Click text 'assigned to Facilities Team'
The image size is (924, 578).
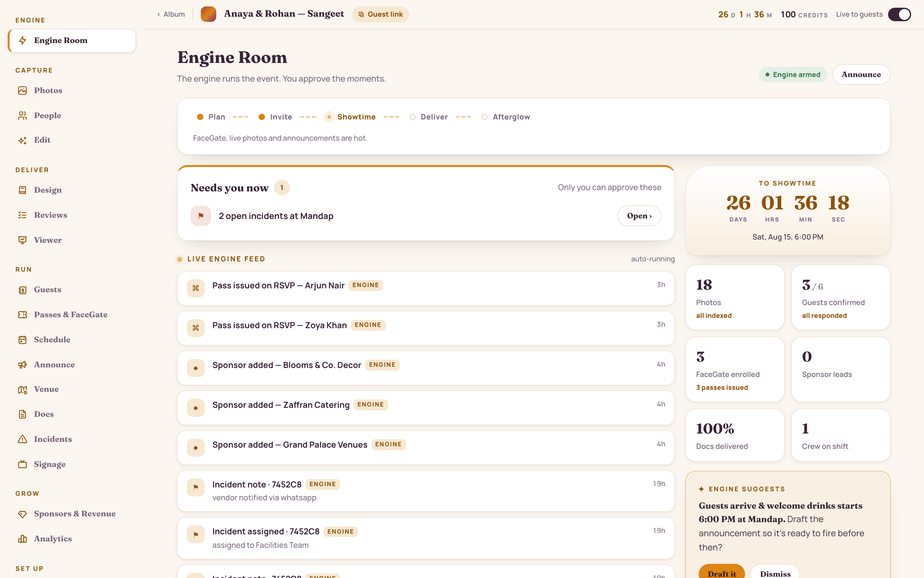(x=261, y=545)
